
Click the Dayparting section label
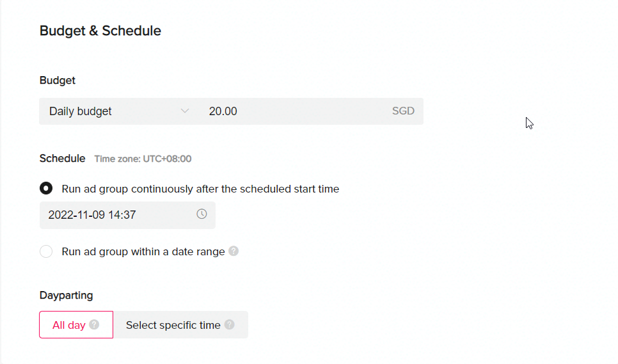67,296
